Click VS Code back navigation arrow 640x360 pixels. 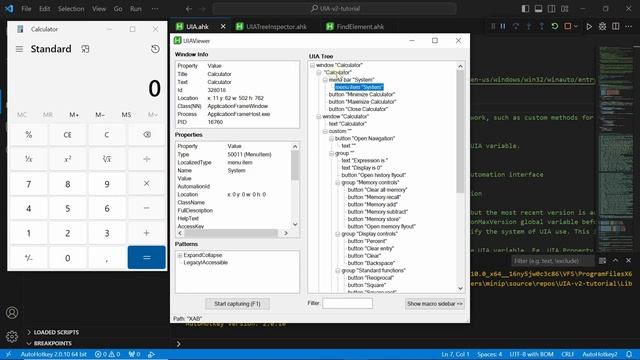tap(189, 9)
